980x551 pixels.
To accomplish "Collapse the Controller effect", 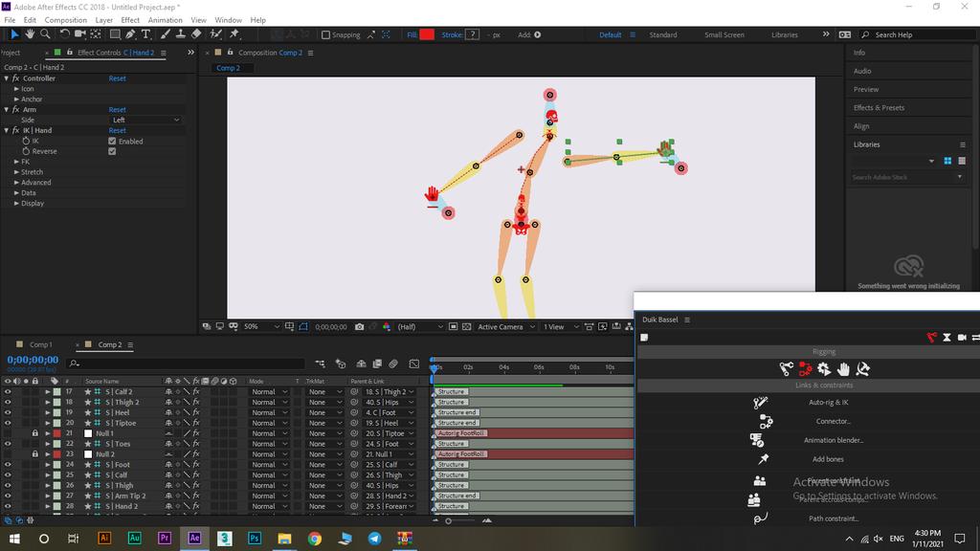I will (7, 78).
